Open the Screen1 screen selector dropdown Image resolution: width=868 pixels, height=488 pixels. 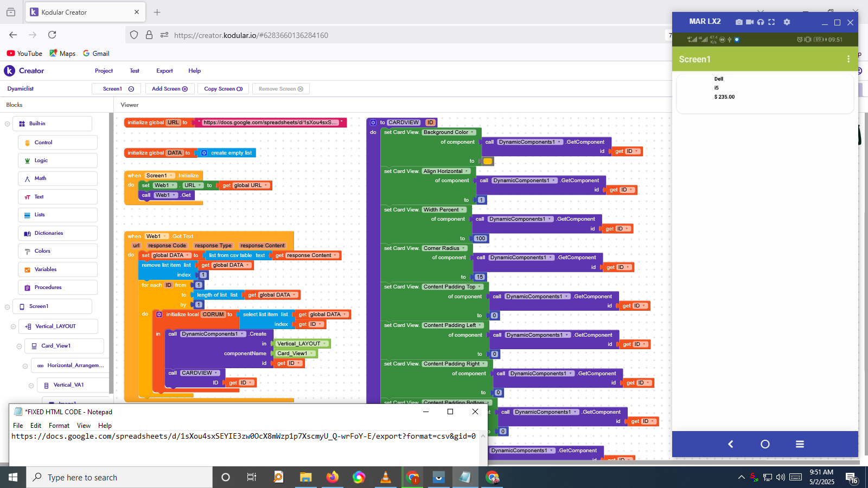click(x=116, y=89)
